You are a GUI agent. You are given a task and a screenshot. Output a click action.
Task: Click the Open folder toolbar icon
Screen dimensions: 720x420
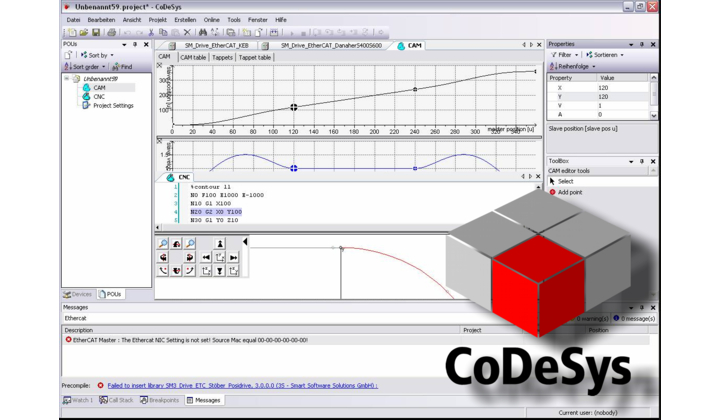pyautogui.click(x=84, y=32)
